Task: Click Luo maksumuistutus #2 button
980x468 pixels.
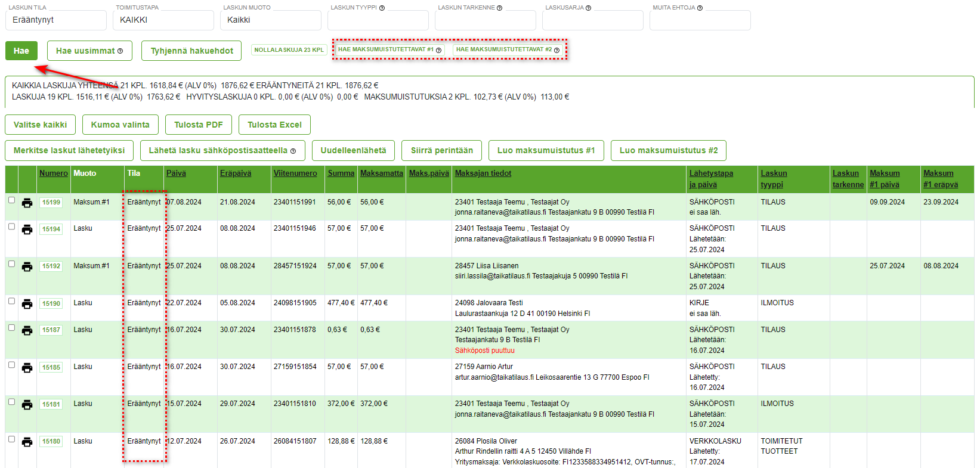Action: click(669, 150)
